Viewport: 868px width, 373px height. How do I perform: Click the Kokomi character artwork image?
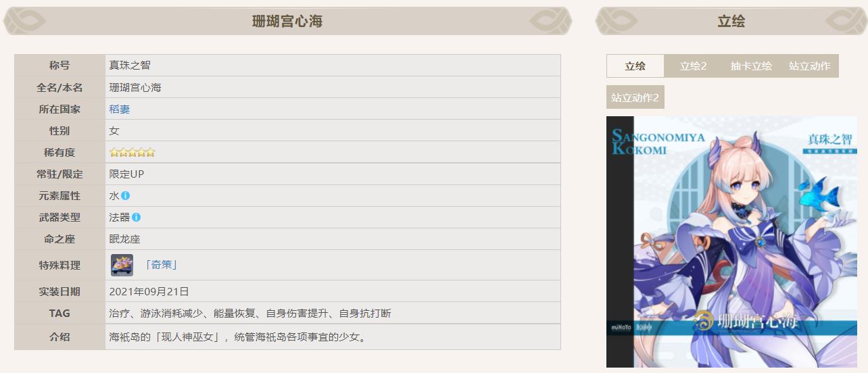(x=731, y=242)
